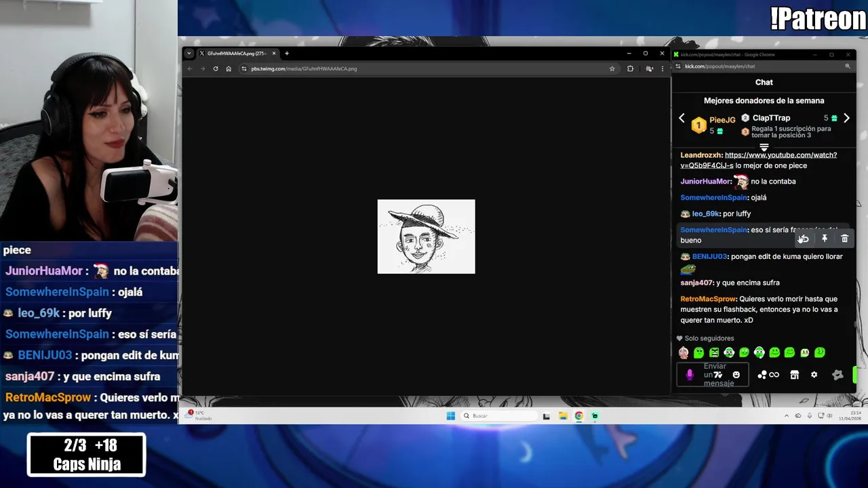Open the browser home page icon

pyautogui.click(x=229, y=68)
